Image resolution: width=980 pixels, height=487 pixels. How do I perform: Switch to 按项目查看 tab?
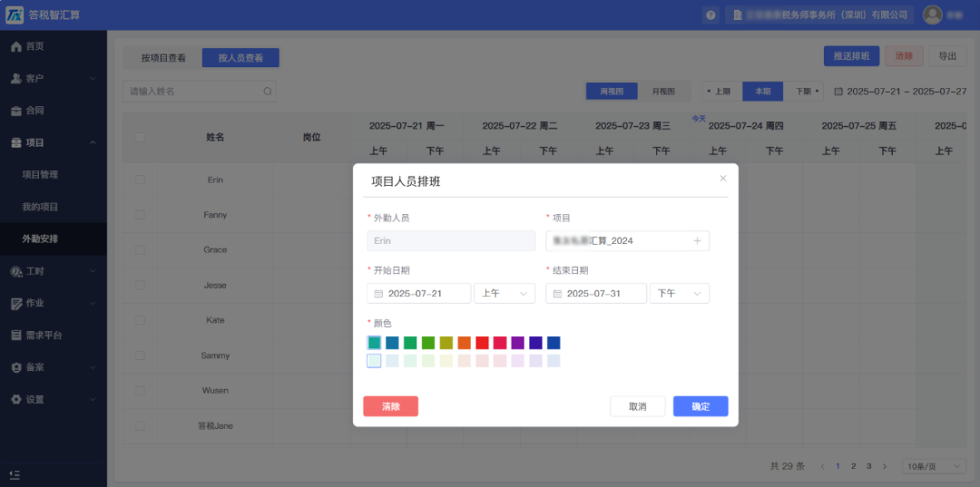163,58
